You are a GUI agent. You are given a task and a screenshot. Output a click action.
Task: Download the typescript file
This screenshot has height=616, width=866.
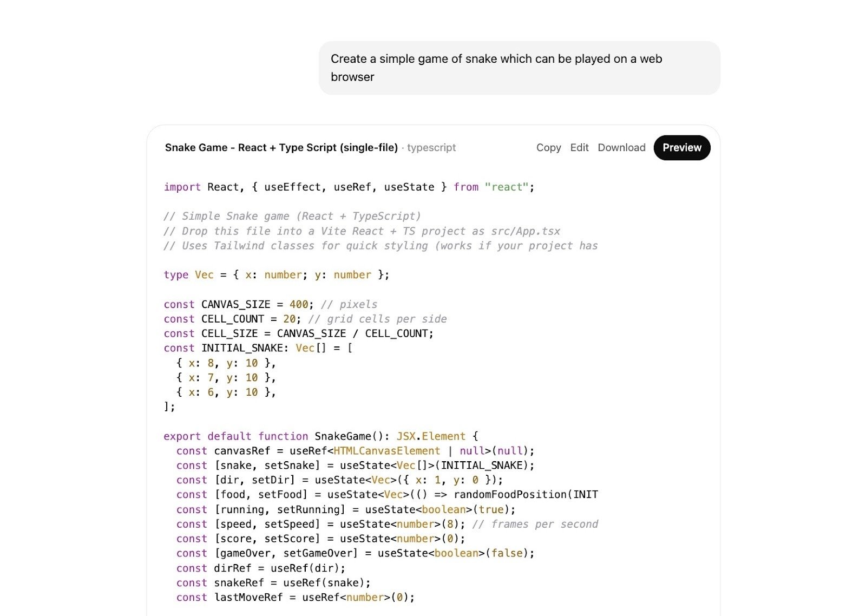point(621,147)
